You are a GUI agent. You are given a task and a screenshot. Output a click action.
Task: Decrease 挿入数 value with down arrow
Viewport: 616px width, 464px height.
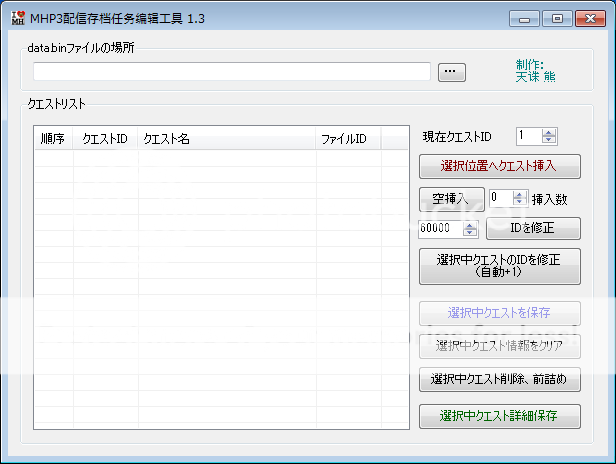(x=519, y=202)
